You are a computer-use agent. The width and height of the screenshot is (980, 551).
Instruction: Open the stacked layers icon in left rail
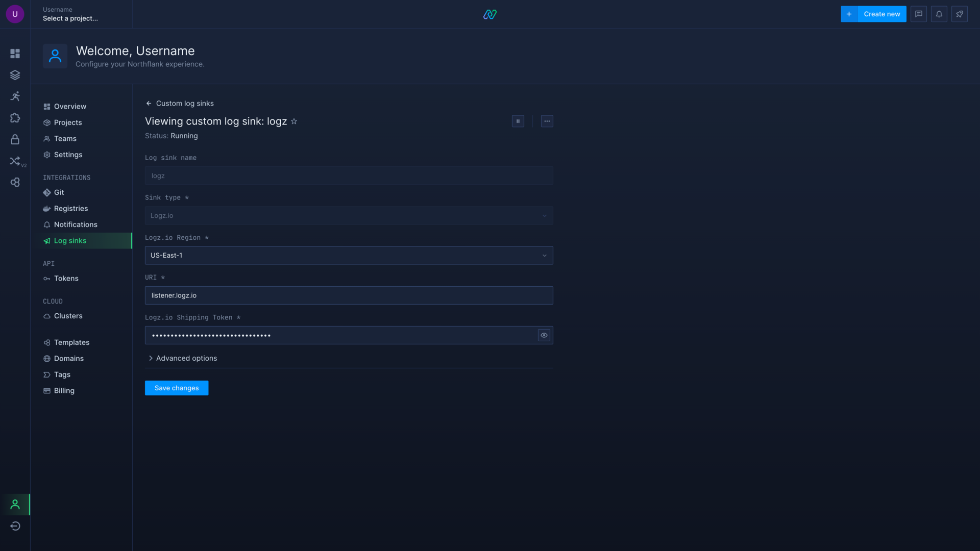tap(15, 75)
